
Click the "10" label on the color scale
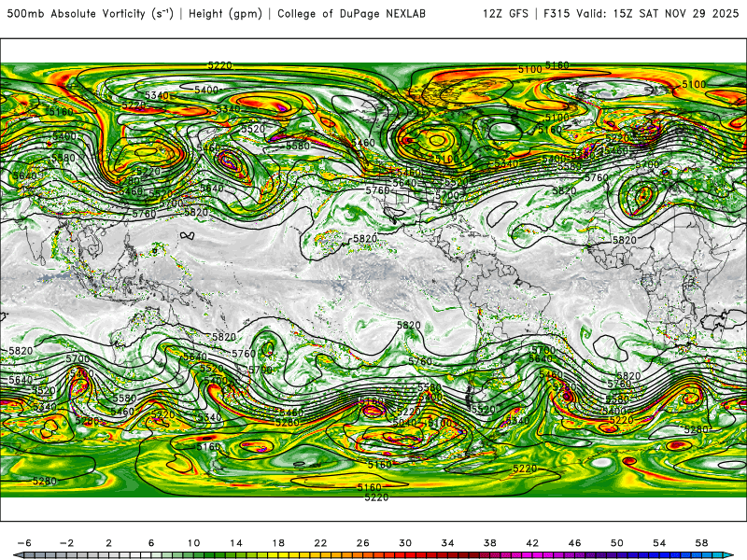pos(193,543)
